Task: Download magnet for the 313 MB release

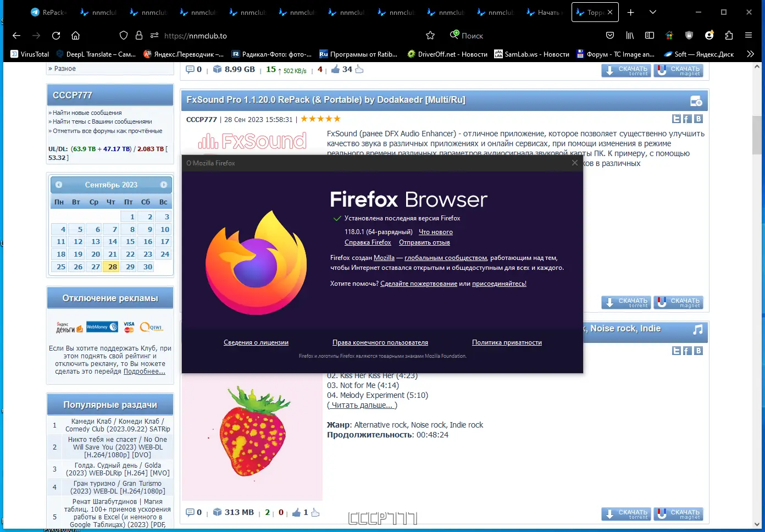Action: pos(678,514)
